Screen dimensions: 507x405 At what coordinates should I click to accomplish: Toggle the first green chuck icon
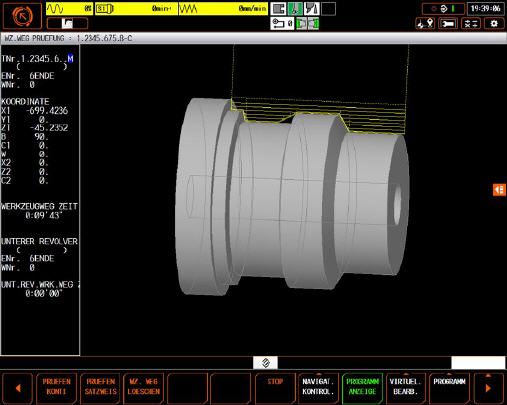pos(301,24)
